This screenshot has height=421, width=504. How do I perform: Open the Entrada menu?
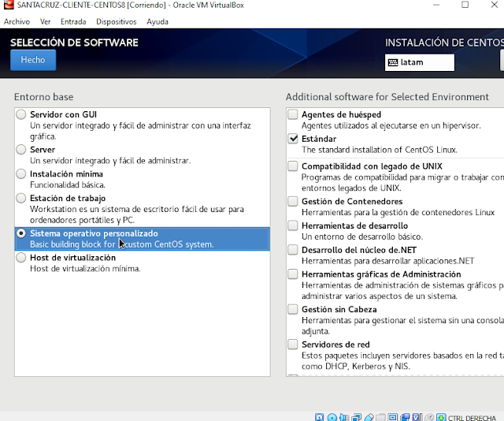coord(73,21)
